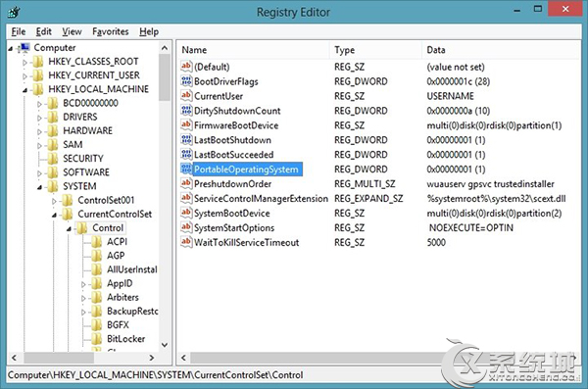Click the status bar registry path
This screenshot has height=389, width=588.
155,375
